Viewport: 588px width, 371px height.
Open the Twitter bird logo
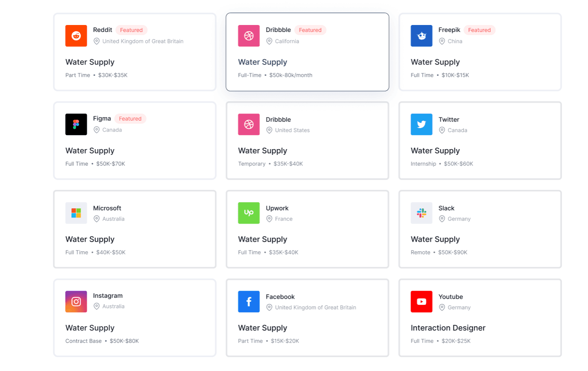point(422,125)
